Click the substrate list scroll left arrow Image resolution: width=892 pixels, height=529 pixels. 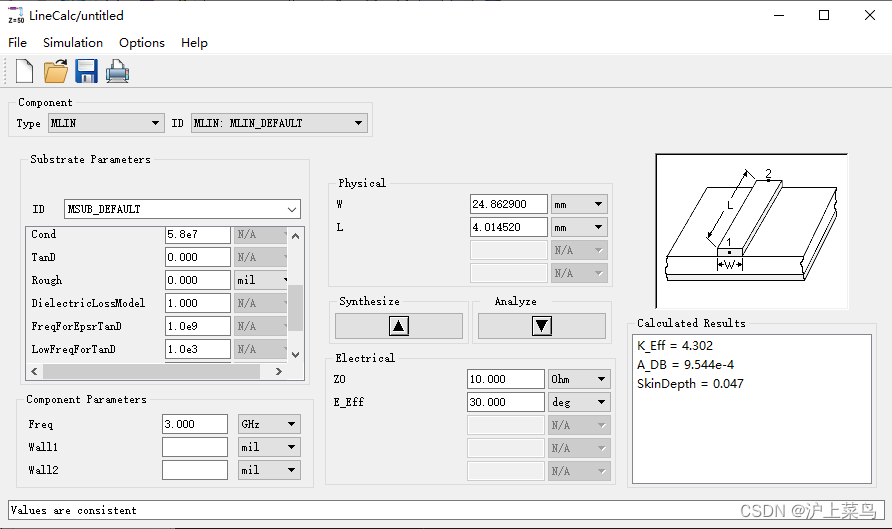click(34, 371)
